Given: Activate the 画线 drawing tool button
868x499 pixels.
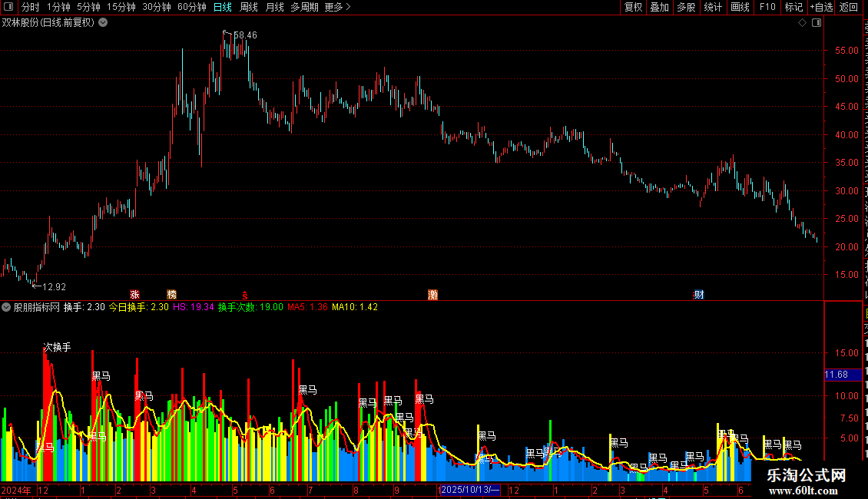Looking at the screenshot, I should [x=740, y=7].
